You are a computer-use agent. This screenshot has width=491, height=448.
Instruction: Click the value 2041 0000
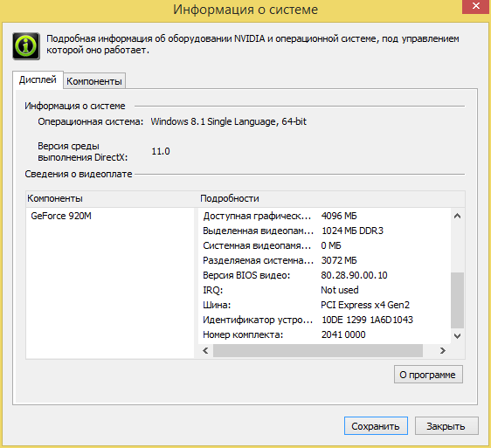343,334
